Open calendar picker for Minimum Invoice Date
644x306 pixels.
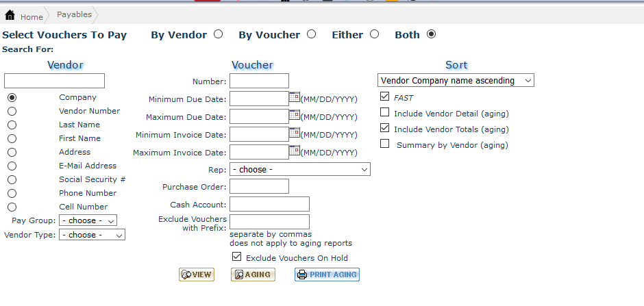[x=295, y=133]
